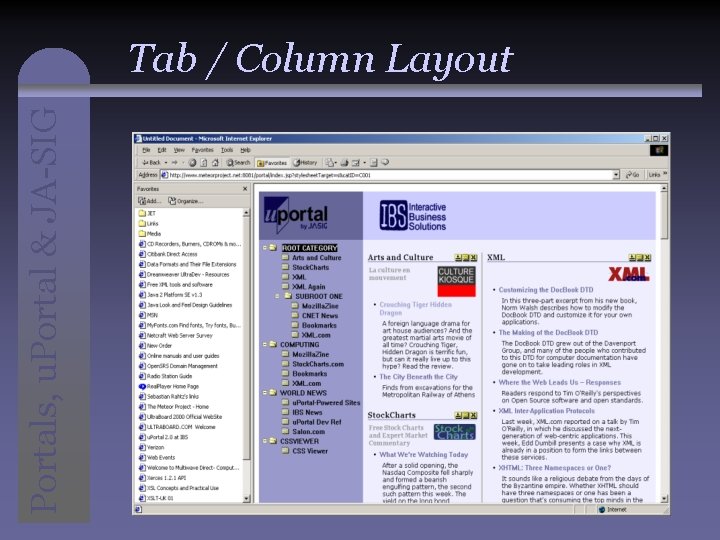The height and width of the screenshot is (540, 720).
Task: Close the StockCharts channel
Action: 473,415
